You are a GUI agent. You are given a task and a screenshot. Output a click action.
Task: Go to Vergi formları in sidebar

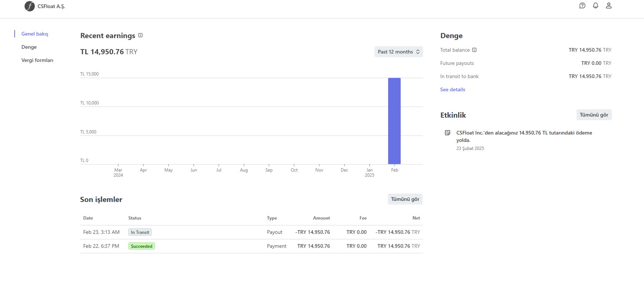pos(37,60)
